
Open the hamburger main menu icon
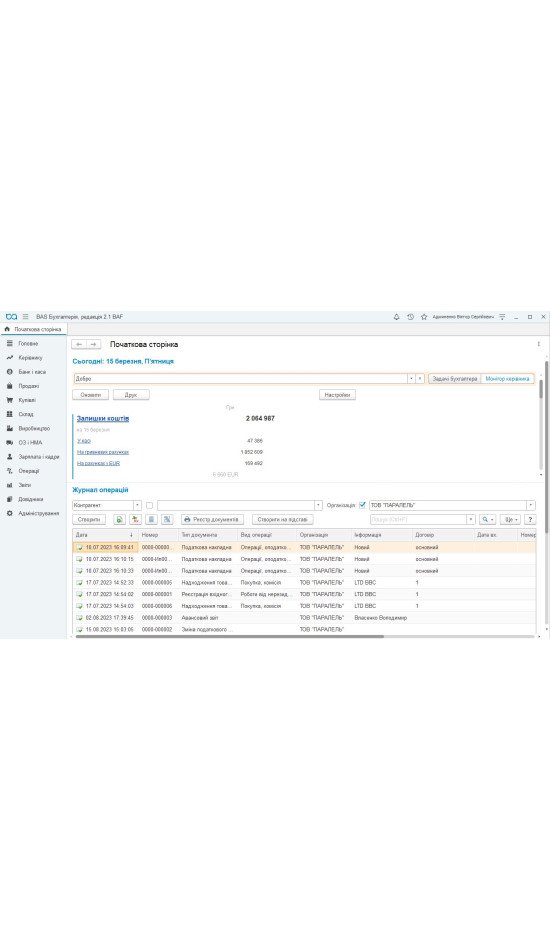pyautogui.click(x=25, y=317)
